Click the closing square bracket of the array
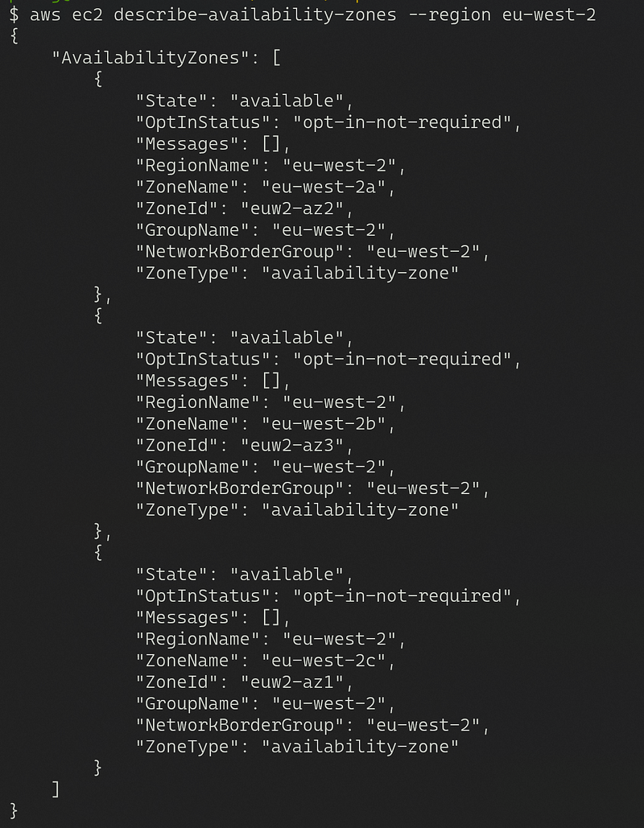The height and width of the screenshot is (828, 644). [x=56, y=788]
